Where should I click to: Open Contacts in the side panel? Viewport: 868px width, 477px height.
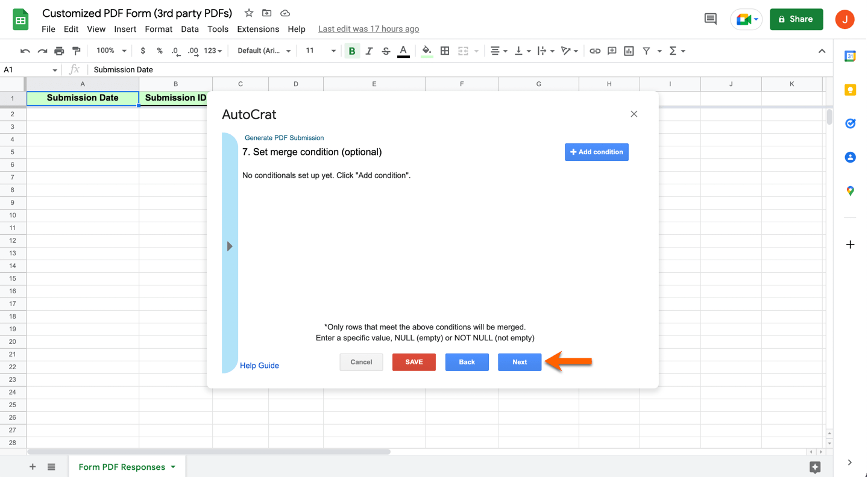(x=851, y=157)
